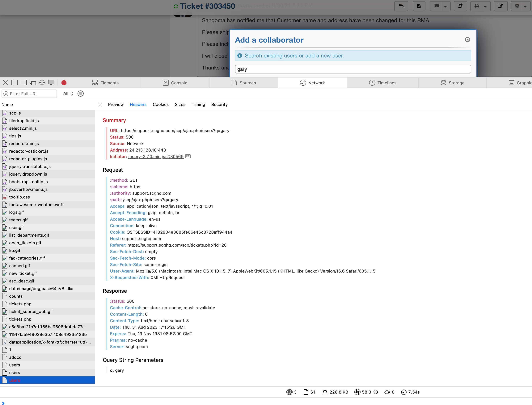Open the jquery-3.7.0.min.js initiator link
This screenshot has width=532, height=405.
[156, 157]
